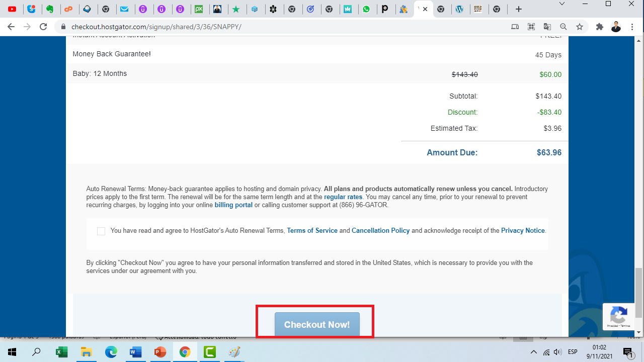Open the Windows notification center

click(x=628, y=352)
